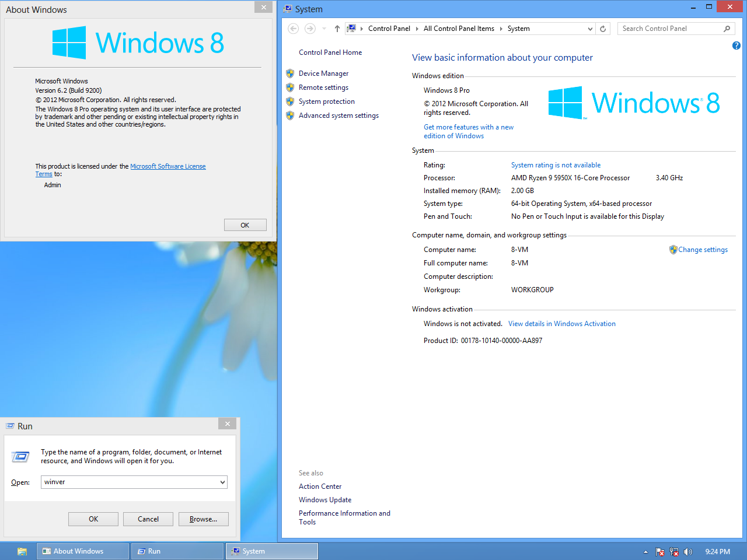Click the Back arrow in System window
This screenshot has width=747, height=560.
[294, 29]
